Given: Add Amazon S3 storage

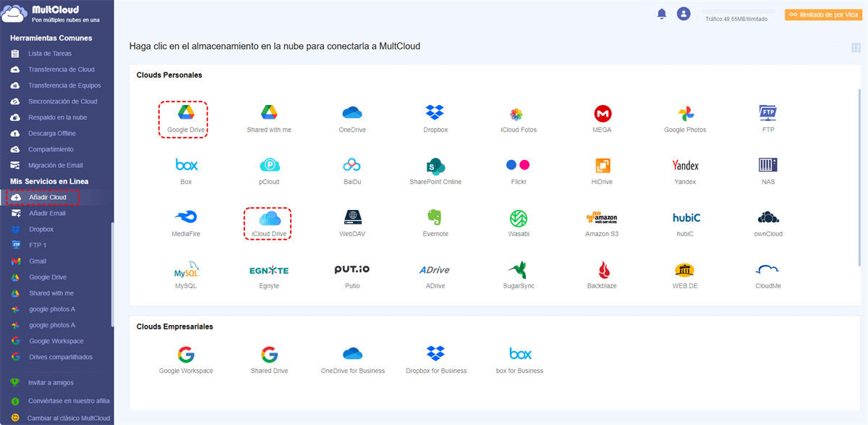Looking at the screenshot, I should (x=602, y=224).
